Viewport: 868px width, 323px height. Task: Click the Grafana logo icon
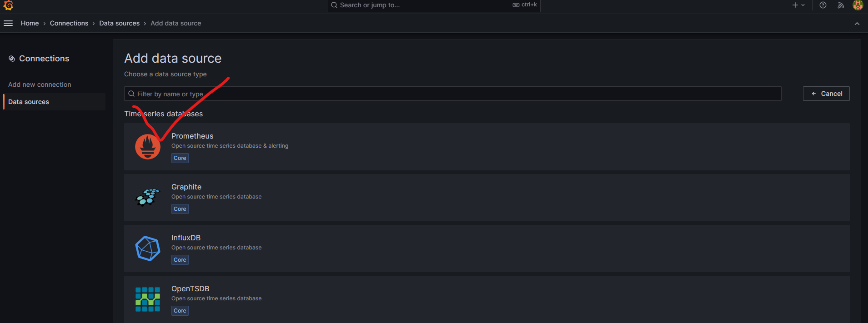point(8,5)
